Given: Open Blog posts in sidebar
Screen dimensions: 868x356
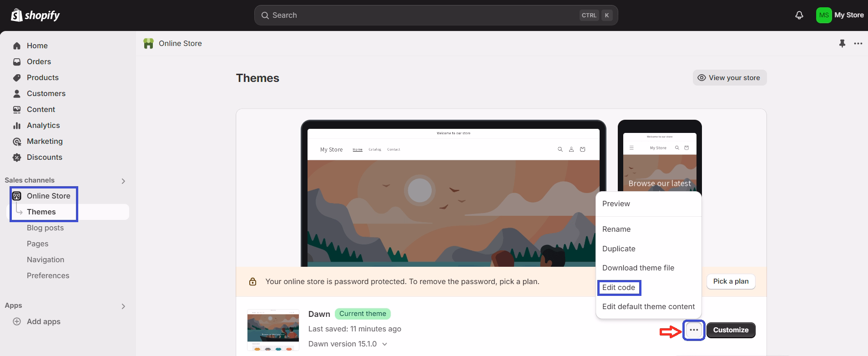Looking at the screenshot, I should 45,228.
